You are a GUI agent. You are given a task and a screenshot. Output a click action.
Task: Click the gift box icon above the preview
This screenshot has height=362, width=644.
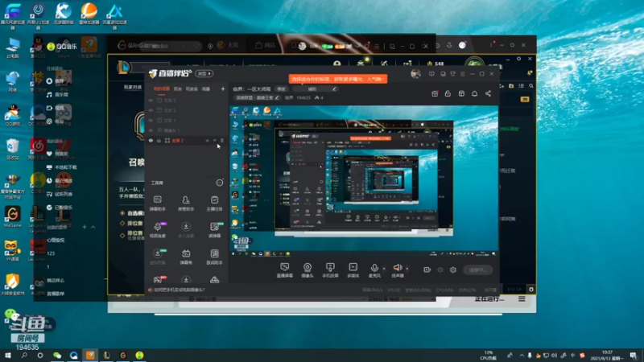coord(435,93)
